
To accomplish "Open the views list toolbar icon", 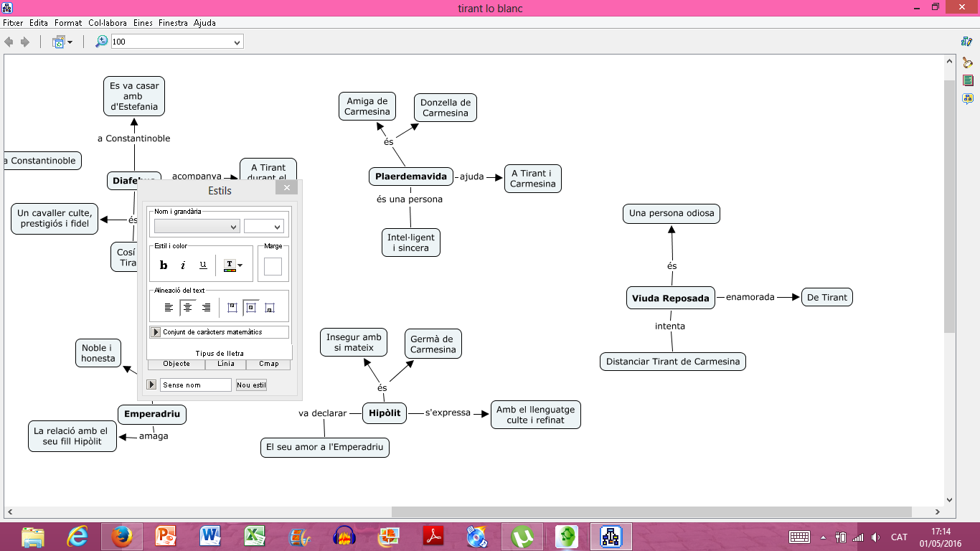I will pos(62,42).
